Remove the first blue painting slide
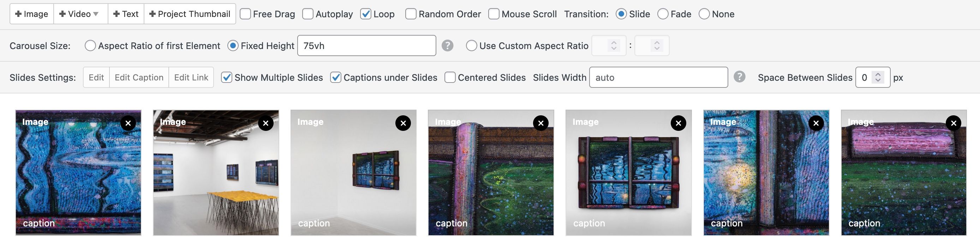Screen dimensions: 980x249 pyautogui.click(x=128, y=123)
